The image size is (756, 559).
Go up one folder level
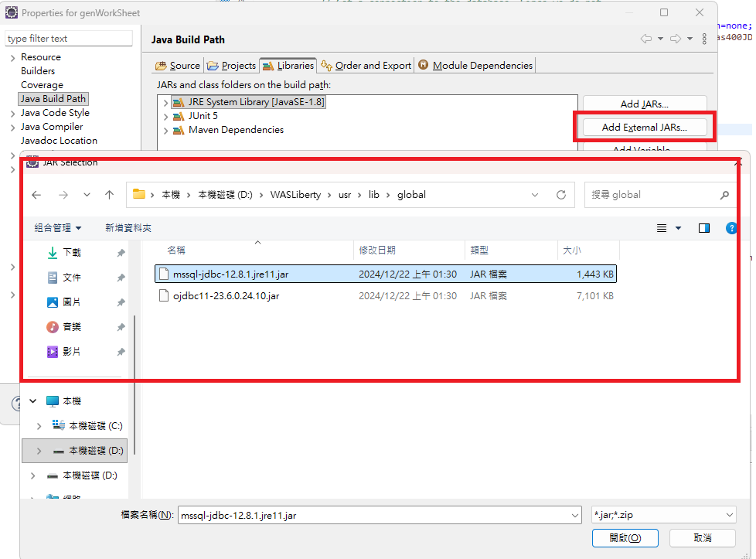tap(110, 195)
